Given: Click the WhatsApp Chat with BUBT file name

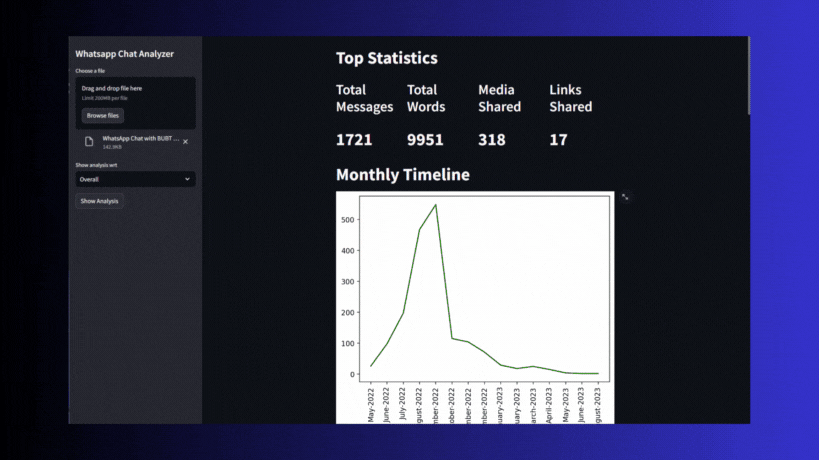Looking at the screenshot, I should tap(140, 139).
